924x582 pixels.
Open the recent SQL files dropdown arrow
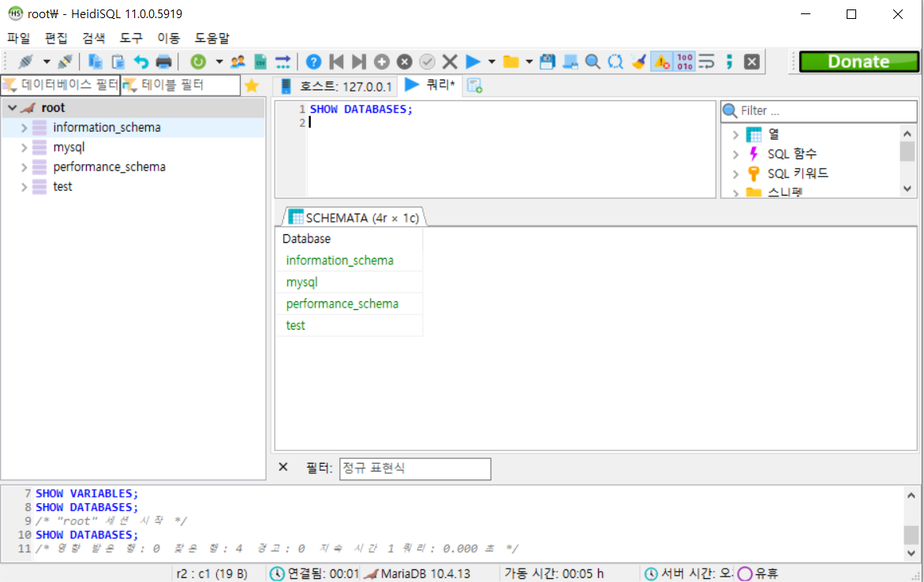coord(529,62)
